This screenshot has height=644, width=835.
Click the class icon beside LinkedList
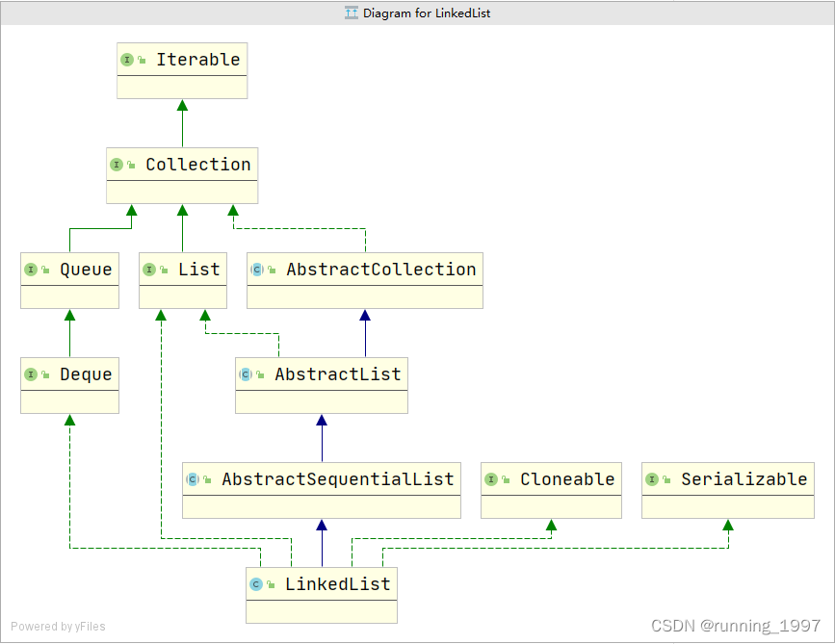pos(255,584)
